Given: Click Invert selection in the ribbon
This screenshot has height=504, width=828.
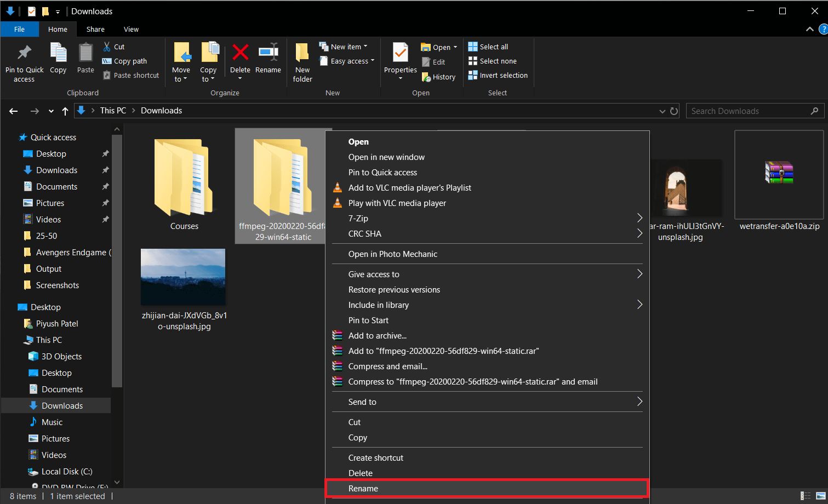Looking at the screenshot, I should pos(498,75).
